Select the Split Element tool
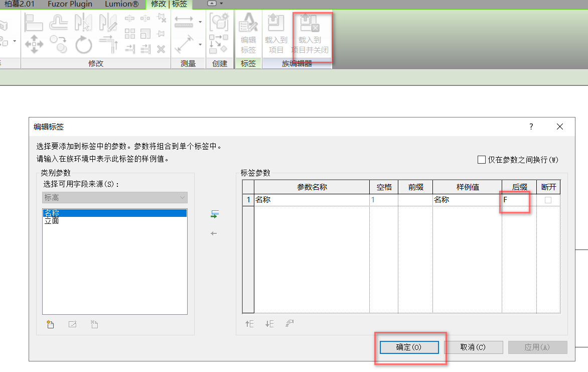 (130, 19)
